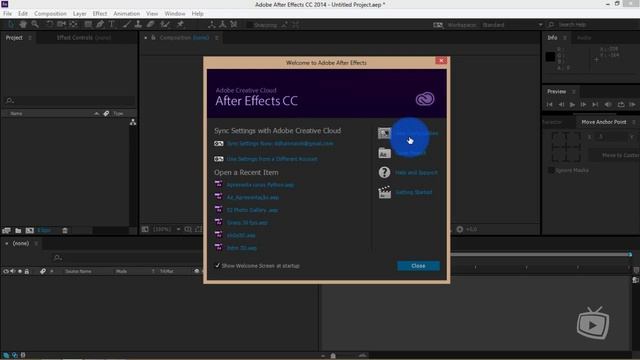Click the Open Project folder icon in dialog
The image size is (640, 360).
pyautogui.click(x=384, y=153)
